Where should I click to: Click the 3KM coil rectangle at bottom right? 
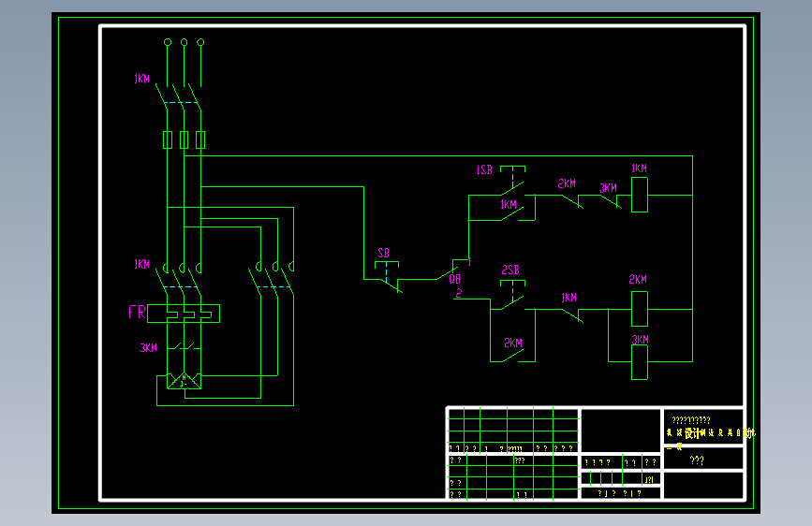[640, 362]
